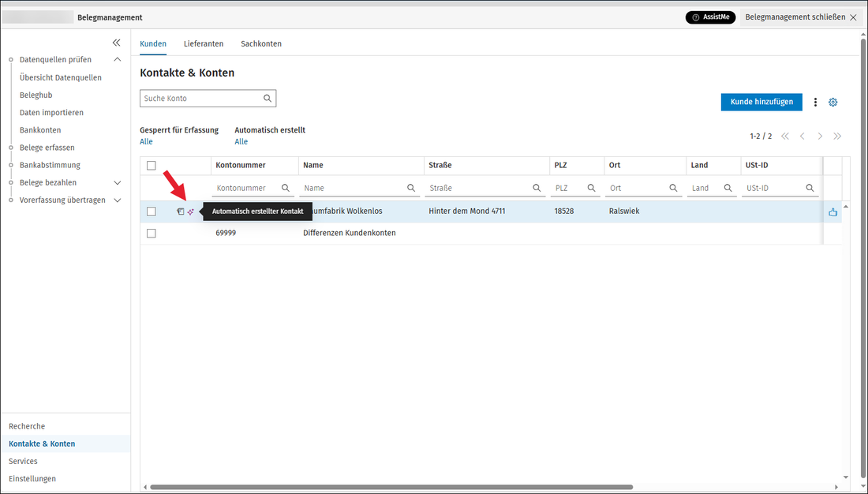Click the contact card icon in first row
The width and height of the screenshot is (868, 494).
pyautogui.click(x=181, y=211)
